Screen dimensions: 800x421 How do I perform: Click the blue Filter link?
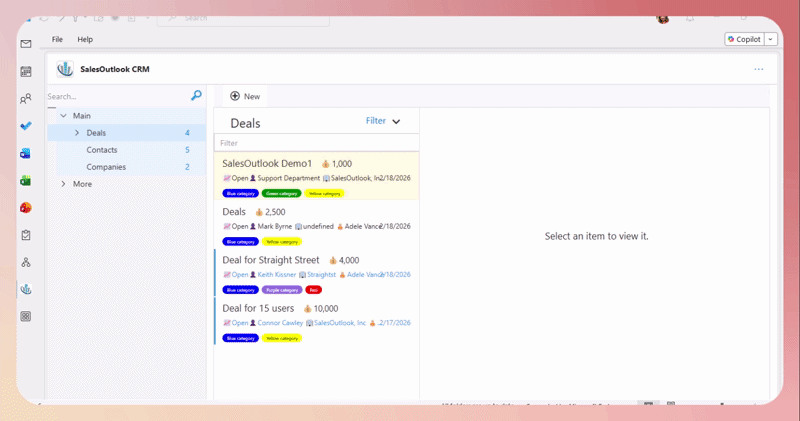pos(376,121)
